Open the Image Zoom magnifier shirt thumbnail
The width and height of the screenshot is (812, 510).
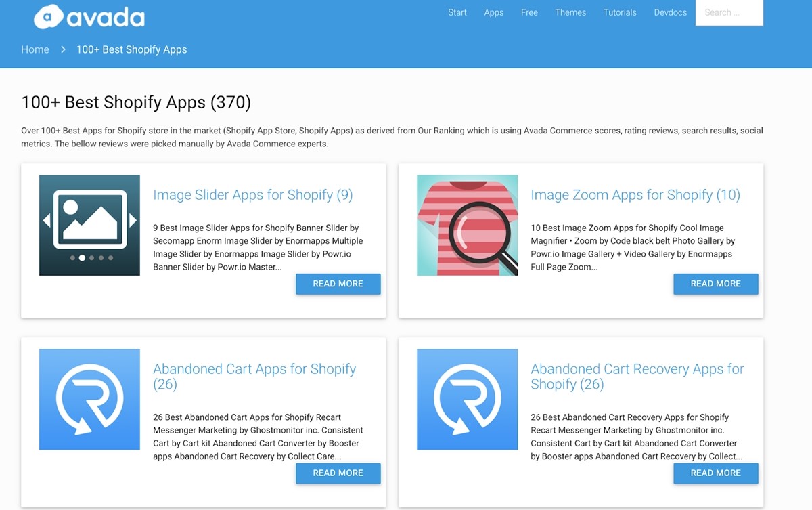(467, 226)
